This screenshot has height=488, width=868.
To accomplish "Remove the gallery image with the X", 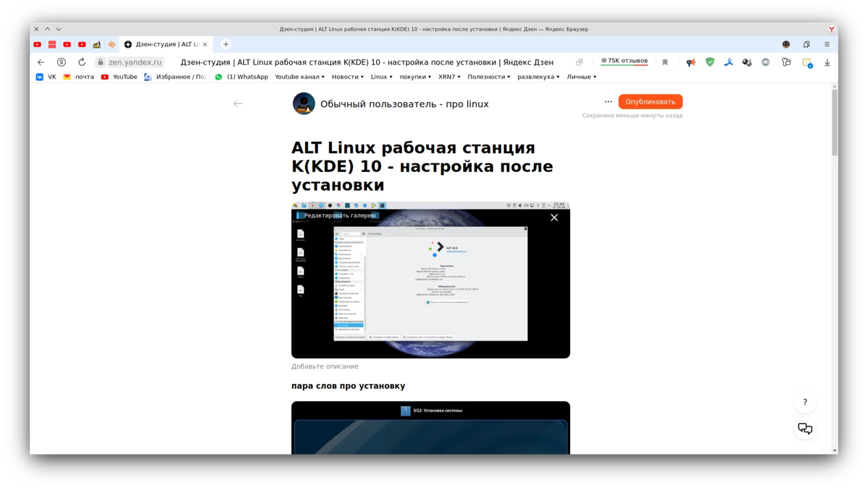I will 554,218.
